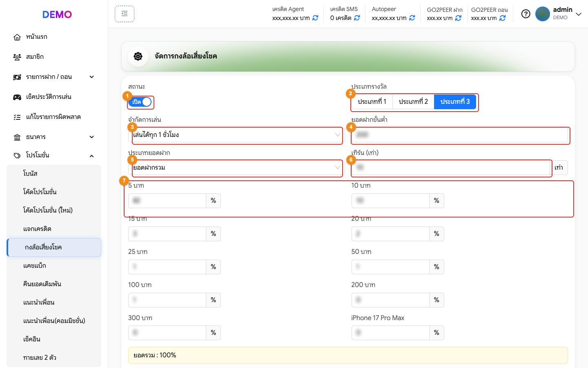Open the แนะนำเพื่อน(คอมมิชชั่น) page link
This screenshot has width=588, height=368.
coord(54,321)
